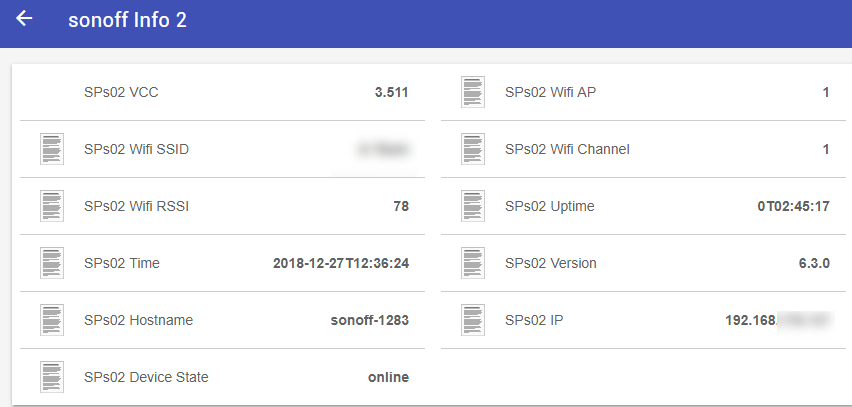This screenshot has width=852, height=407.
Task: Click document icon beside SPs02 Time
Action: (52, 263)
